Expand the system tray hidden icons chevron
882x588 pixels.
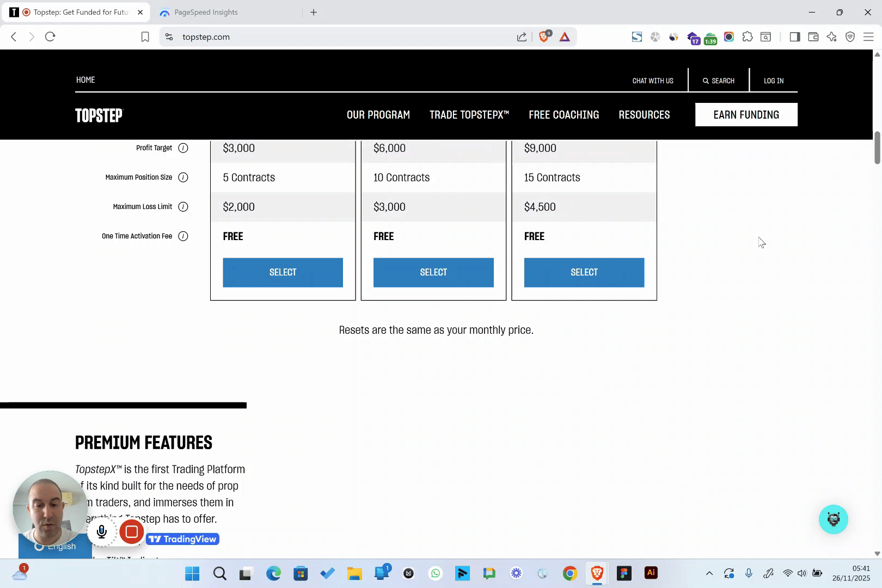point(709,573)
